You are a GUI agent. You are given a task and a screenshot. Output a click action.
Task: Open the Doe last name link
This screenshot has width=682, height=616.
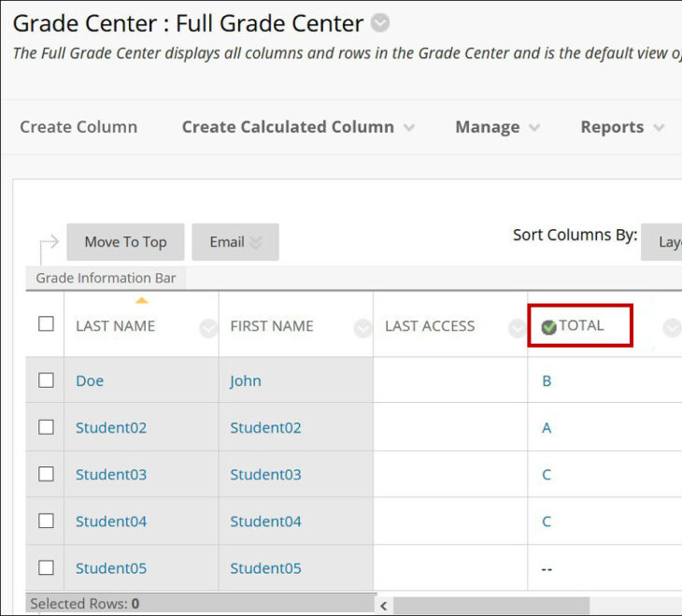click(x=90, y=381)
